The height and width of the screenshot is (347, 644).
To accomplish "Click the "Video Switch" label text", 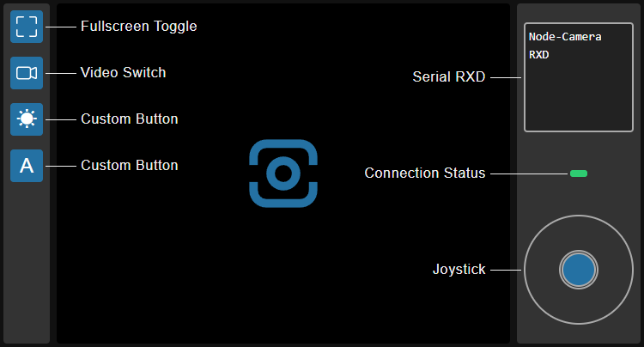I will [123, 73].
